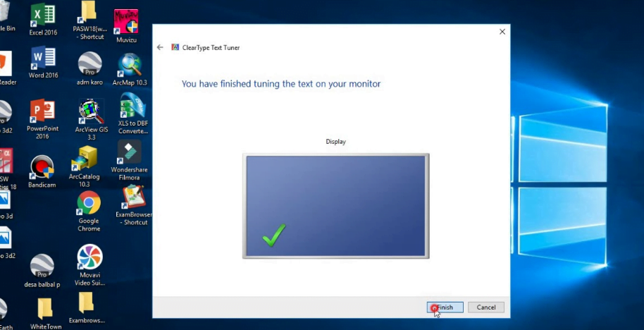Select the Google Chrome desktop icon
Screen dimensions: 644x330
coord(89,212)
